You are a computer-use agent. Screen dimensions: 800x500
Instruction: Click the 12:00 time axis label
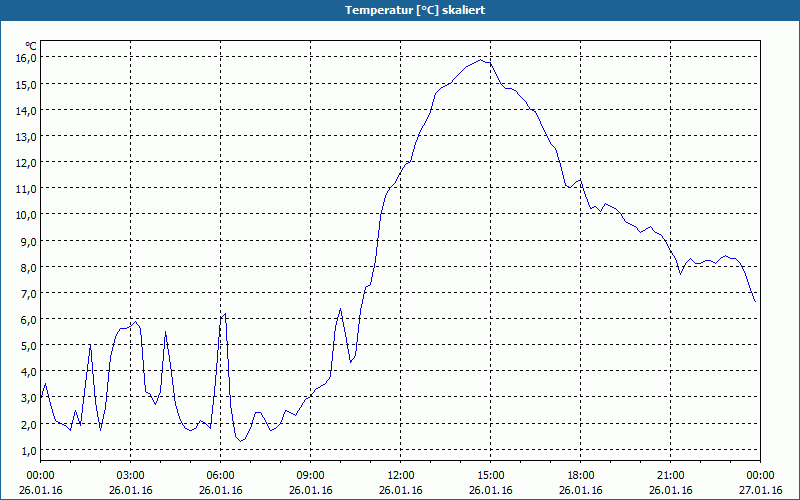pos(401,476)
